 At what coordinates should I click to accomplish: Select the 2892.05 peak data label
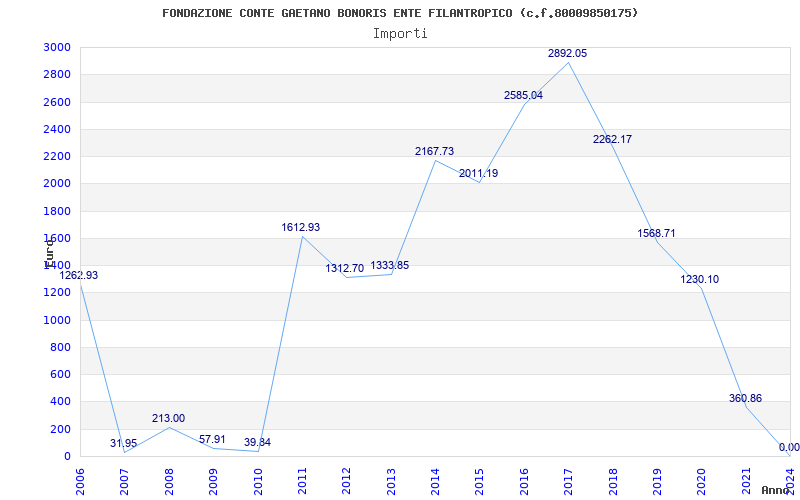(567, 53)
